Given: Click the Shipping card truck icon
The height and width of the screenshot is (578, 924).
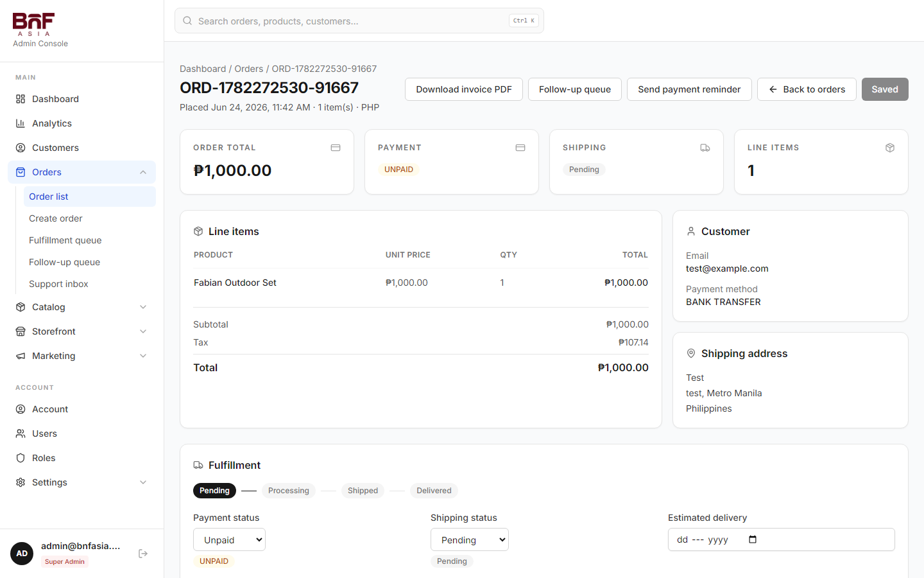Looking at the screenshot, I should coord(705,148).
